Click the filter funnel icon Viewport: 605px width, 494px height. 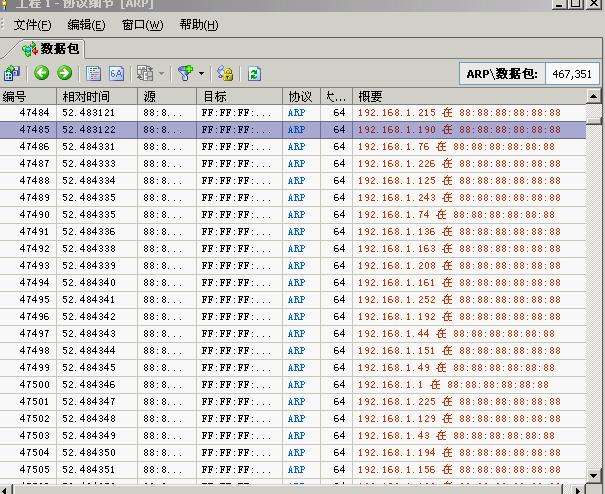(x=184, y=73)
